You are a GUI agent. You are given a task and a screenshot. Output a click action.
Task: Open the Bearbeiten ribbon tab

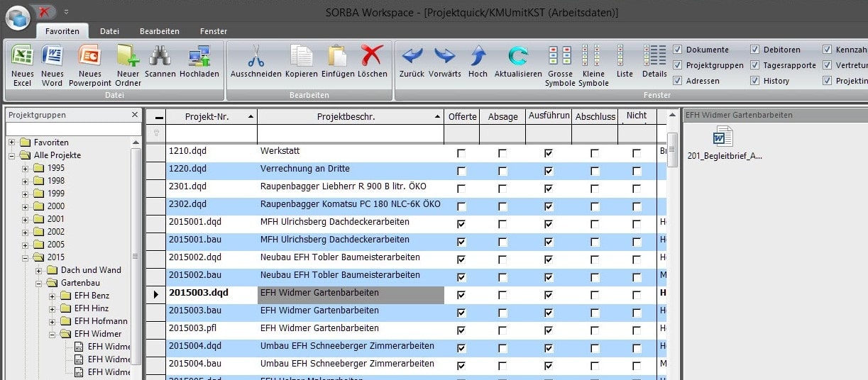(x=160, y=31)
